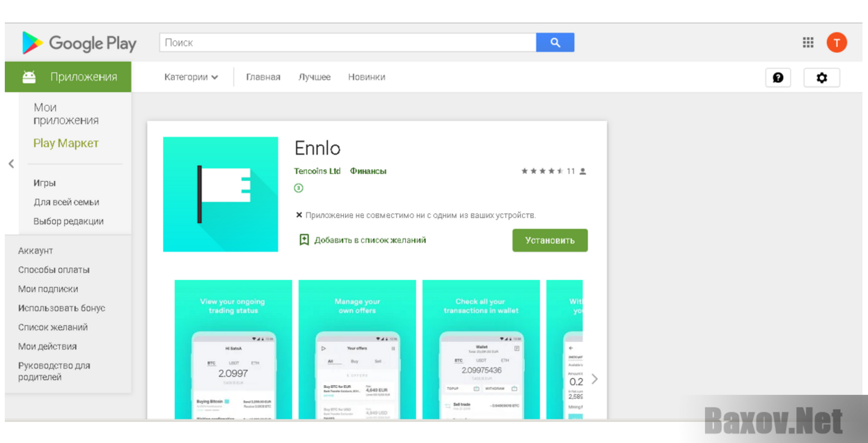Image resolution: width=868 pixels, height=443 pixels.
Task: Click the device incompatibility notice text
Action: tap(420, 215)
